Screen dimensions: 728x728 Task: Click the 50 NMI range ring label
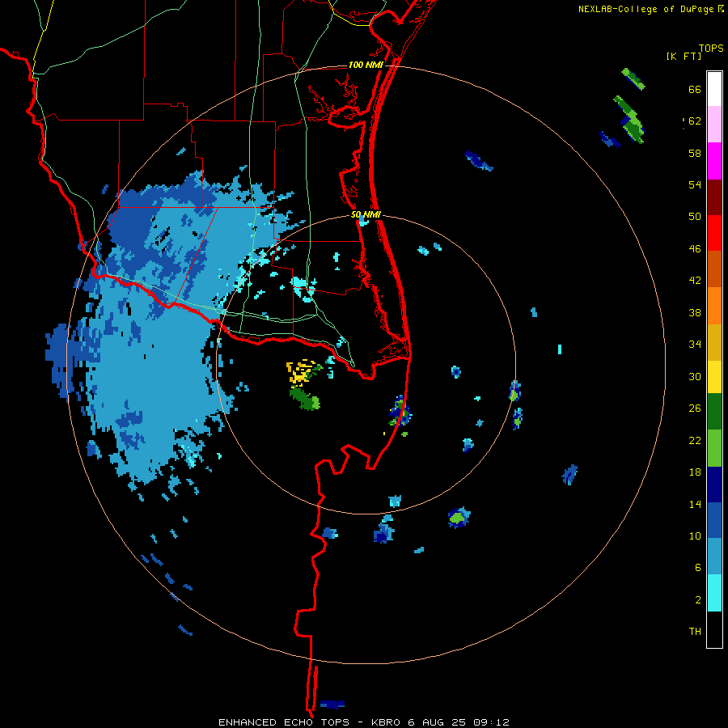(x=366, y=214)
